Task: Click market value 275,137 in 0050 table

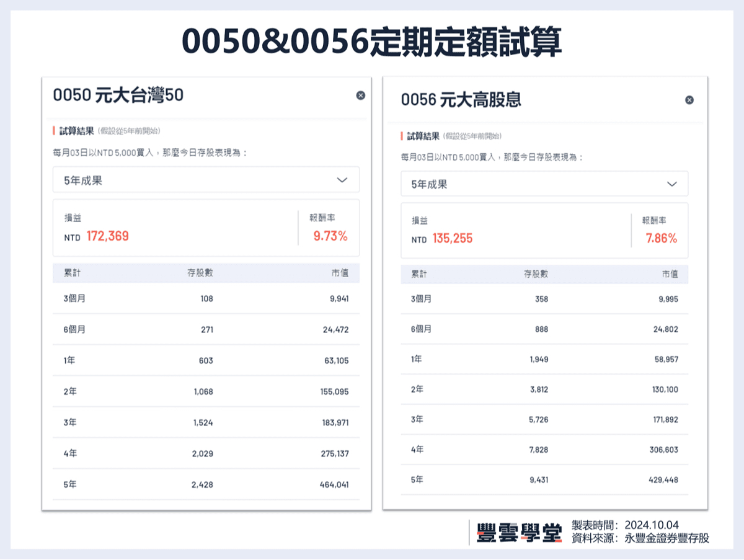Action: click(x=334, y=453)
